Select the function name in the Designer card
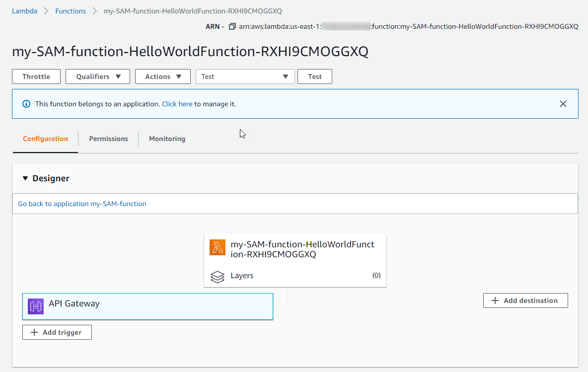 click(302, 249)
